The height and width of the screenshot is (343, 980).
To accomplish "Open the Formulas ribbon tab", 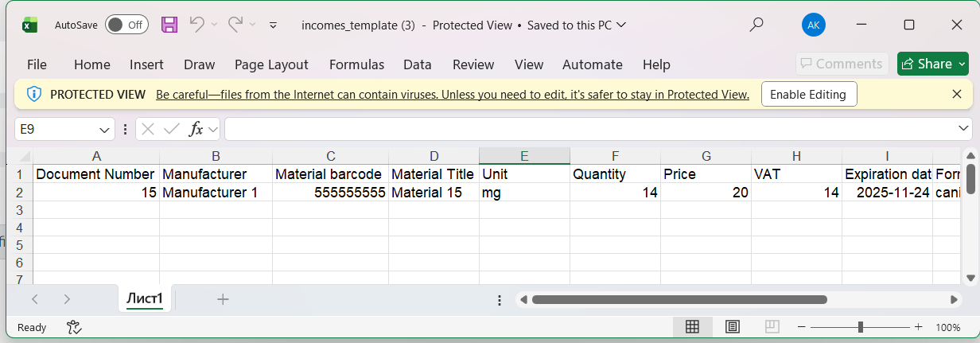I will coord(356,64).
